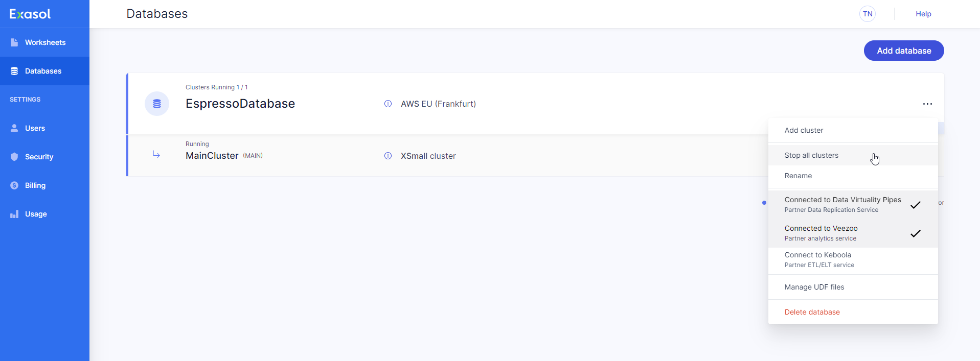Select the MainCluster row
980x361 pixels.
click(x=212, y=156)
